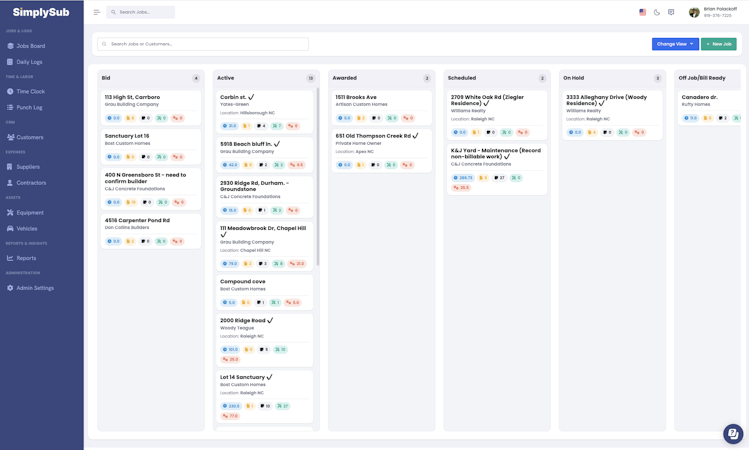This screenshot has height=450, width=749.
Task: Click the Reports chart icon in sidebar
Action: [x=10, y=258]
